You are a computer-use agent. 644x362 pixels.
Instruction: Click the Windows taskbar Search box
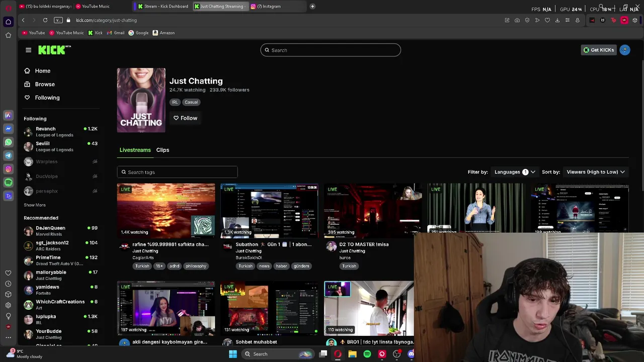coord(278,354)
